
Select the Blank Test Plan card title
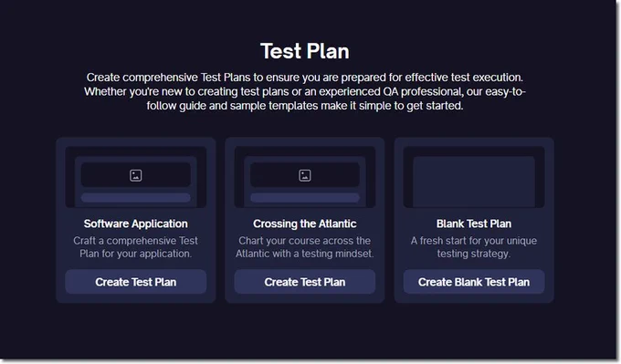point(474,224)
